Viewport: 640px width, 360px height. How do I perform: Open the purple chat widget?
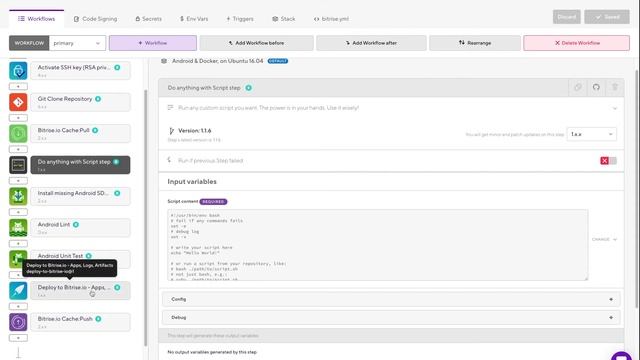click(x=622, y=356)
